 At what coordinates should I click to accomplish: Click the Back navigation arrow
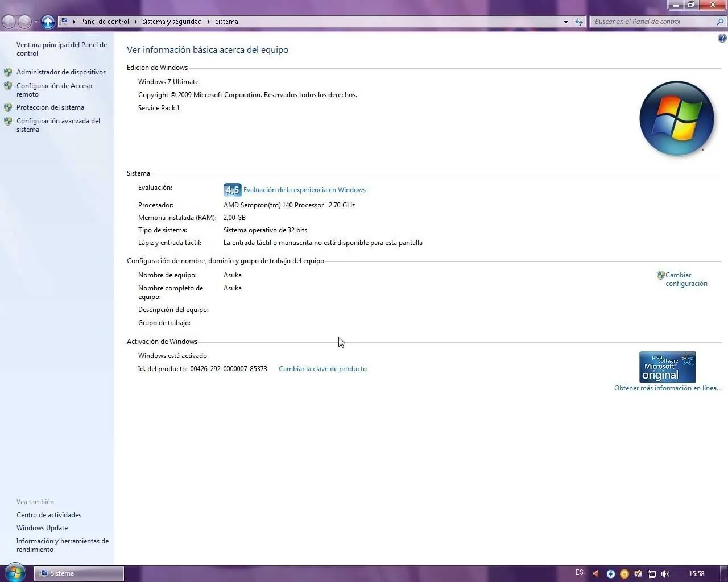9,22
